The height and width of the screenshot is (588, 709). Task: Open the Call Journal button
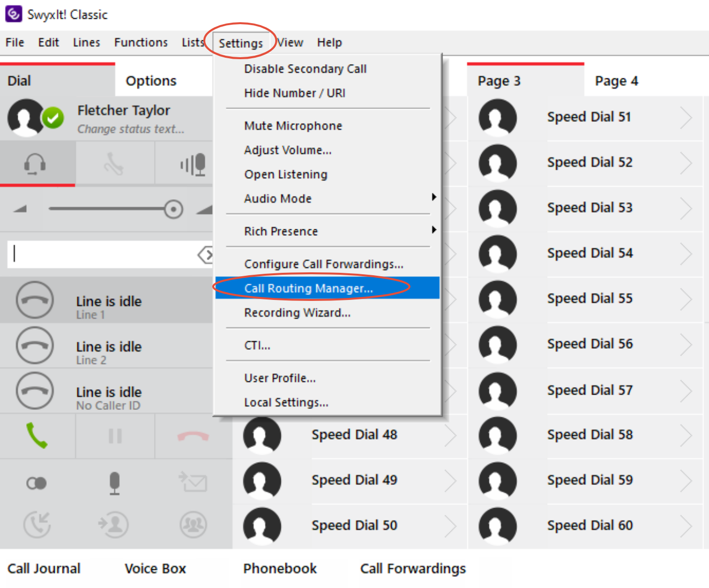[x=44, y=569]
